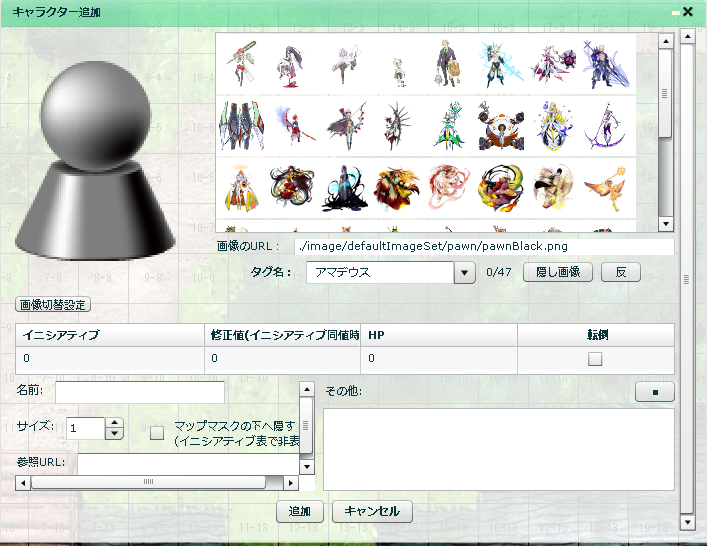
Task: Select the orange winged character with sun staff
Action: tap(605, 189)
